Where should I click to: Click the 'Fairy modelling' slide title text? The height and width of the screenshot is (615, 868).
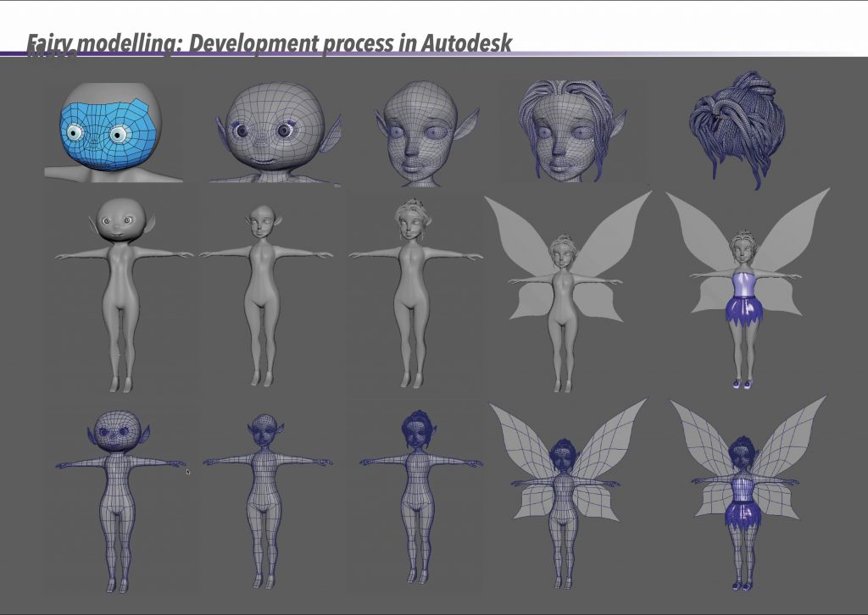tap(270, 43)
